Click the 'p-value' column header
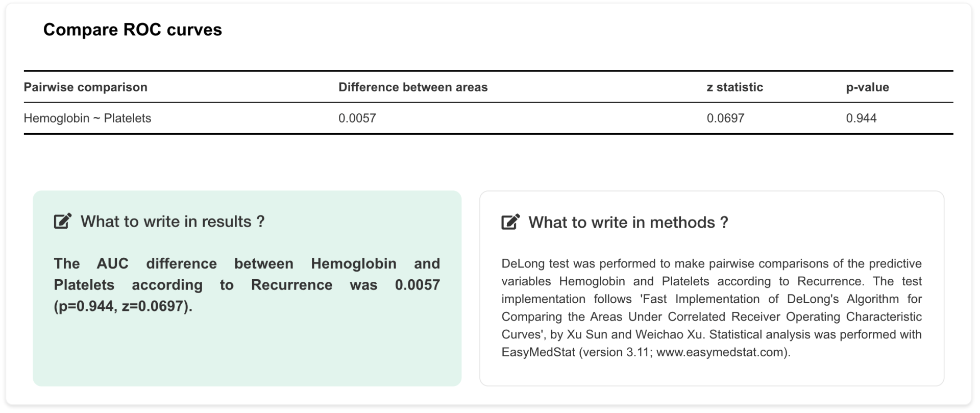The width and height of the screenshot is (980, 413). click(x=868, y=87)
